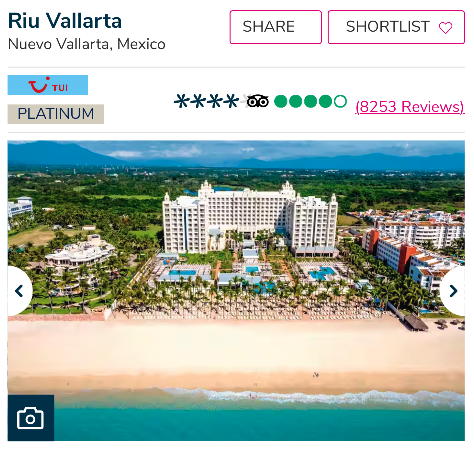Select the PLATINUM badge
This screenshot has height=450, width=474.
[56, 114]
